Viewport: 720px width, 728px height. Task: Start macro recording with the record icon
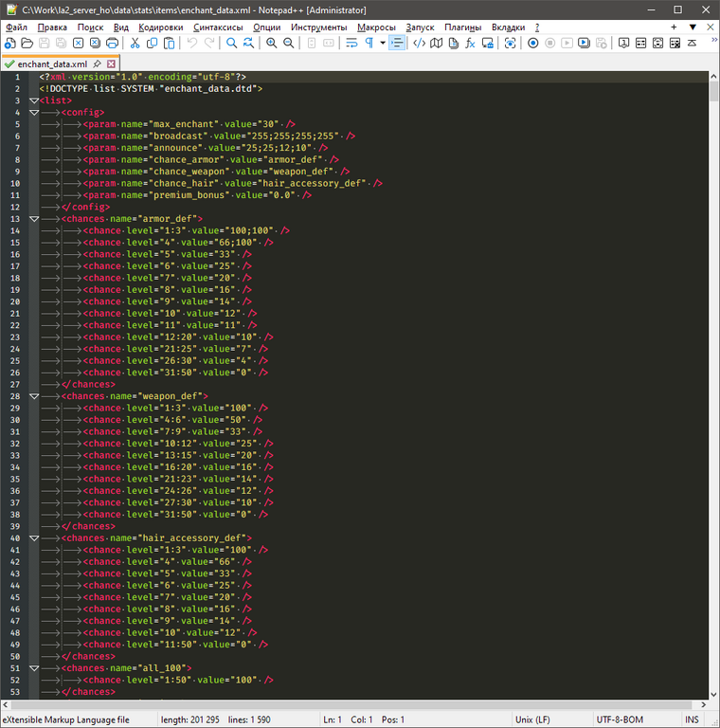[x=533, y=44]
